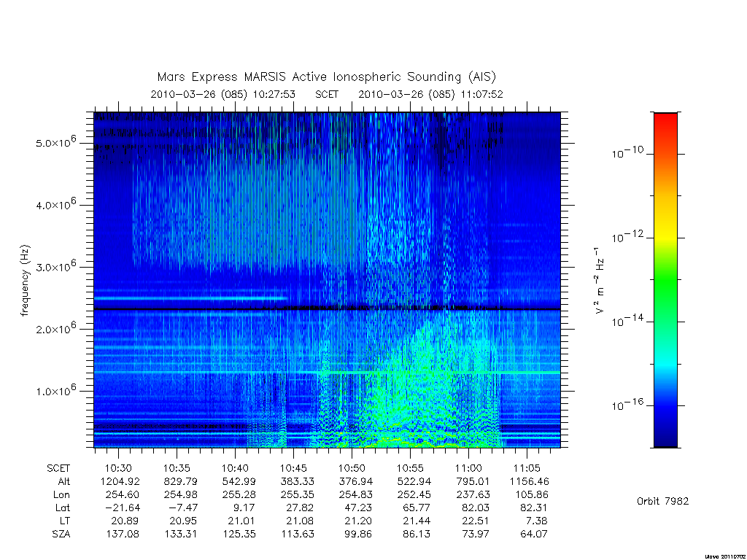The width and height of the screenshot is (747, 560).
Task: Click the 10:40 time tick label
Action: coord(235,468)
